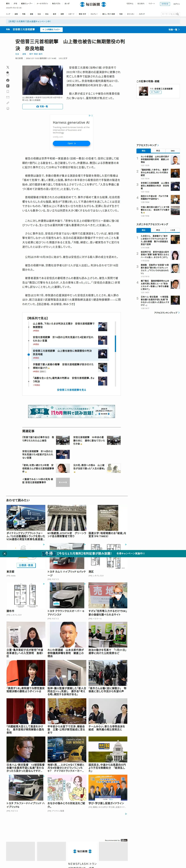This screenshot has height=868, width=186.
Task: Close the bottom campaign banner with X
Action: pyautogui.click(x=4, y=554)
